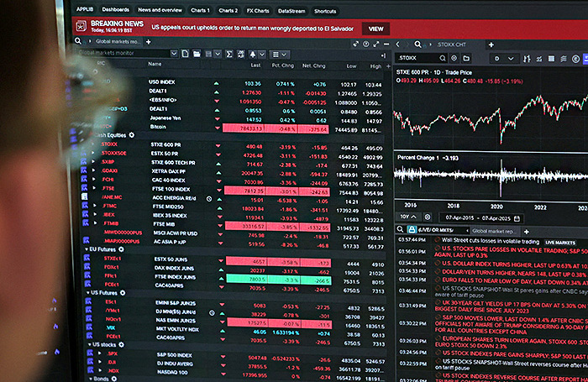Add new tab beside Global markets monitor
The height and width of the screenshot is (382, 588).
click(x=148, y=42)
